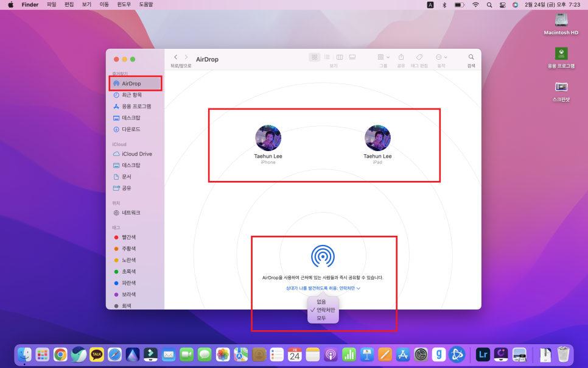Image resolution: width=588 pixels, height=368 pixels.
Task: Go forward with the right chevron
Action: (186, 57)
